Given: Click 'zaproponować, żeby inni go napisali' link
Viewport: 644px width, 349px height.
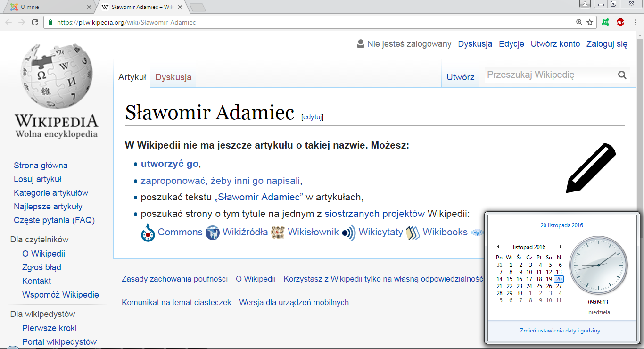Looking at the screenshot, I should point(220,181).
